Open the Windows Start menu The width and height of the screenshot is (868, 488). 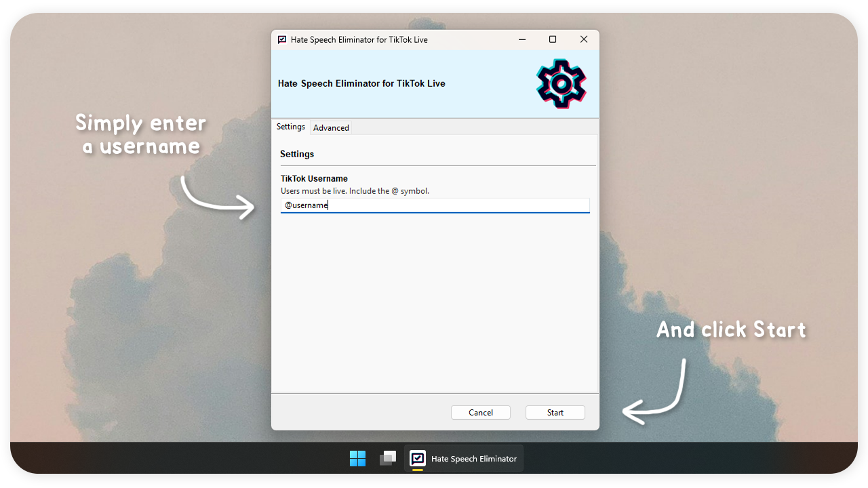click(x=357, y=459)
